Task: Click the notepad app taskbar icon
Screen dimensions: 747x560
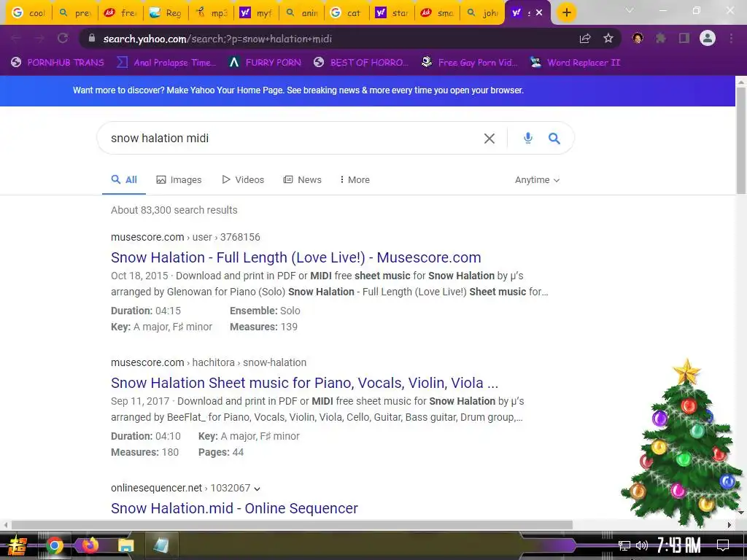Action: point(161,545)
